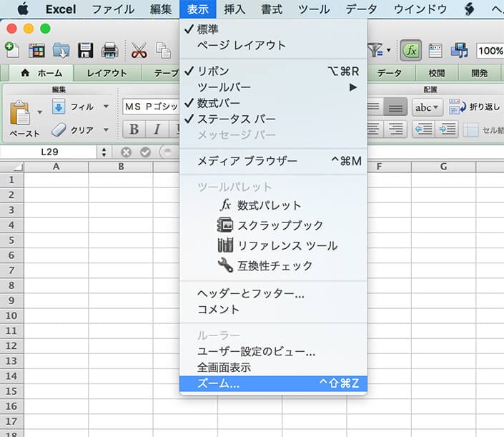Select スクラップブック in the menu
This screenshot has width=504, height=437.
(x=273, y=225)
